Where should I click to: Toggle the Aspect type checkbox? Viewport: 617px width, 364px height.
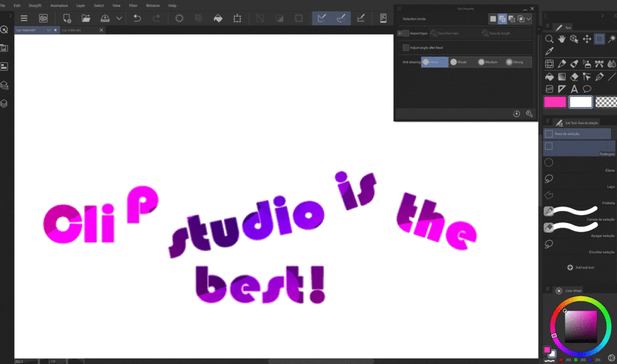pos(406,33)
